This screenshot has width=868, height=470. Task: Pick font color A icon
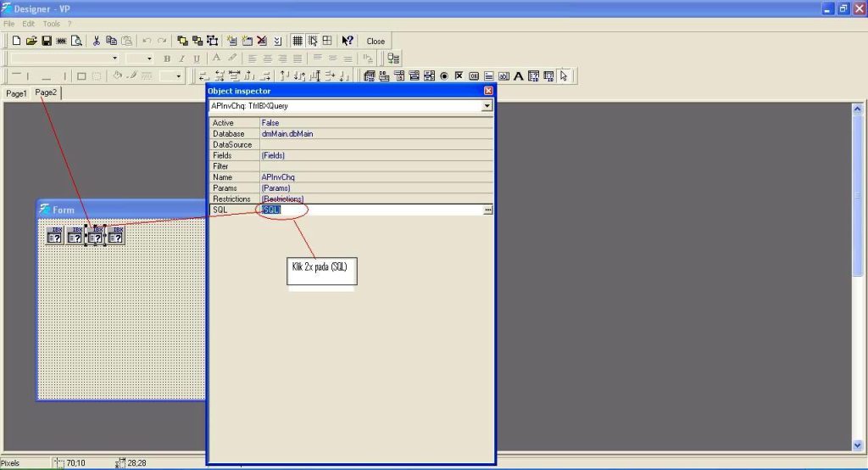pyautogui.click(x=216, y=58)
